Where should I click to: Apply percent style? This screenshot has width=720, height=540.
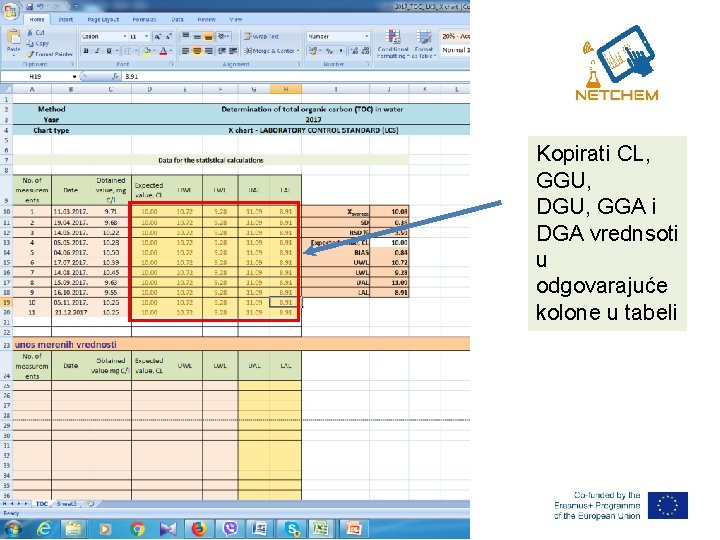tap(329, 51)
